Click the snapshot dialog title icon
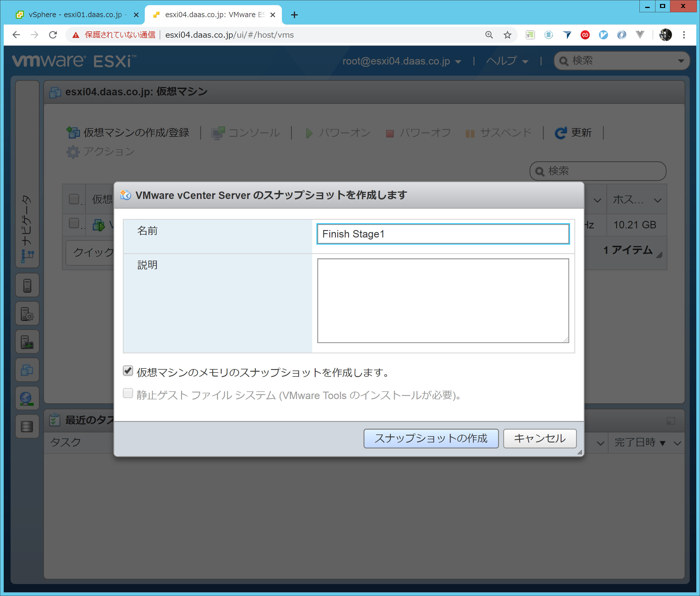 (x=126, y=195)
